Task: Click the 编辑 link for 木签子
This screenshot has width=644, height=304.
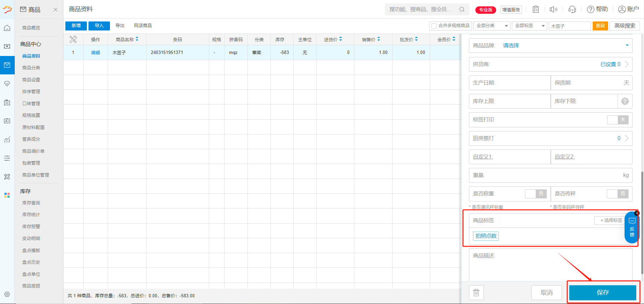Action: tap(96, 53)
